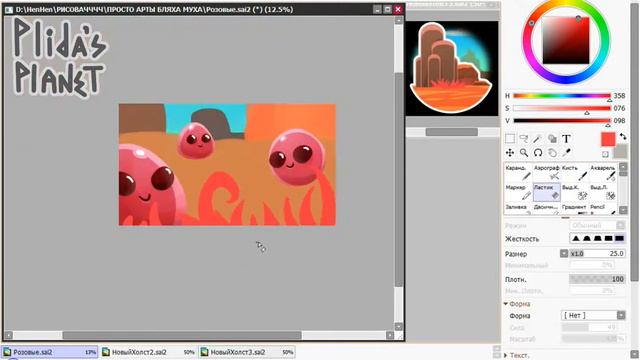Click the canvas vertical scrollbar thumb

(399, 180)
